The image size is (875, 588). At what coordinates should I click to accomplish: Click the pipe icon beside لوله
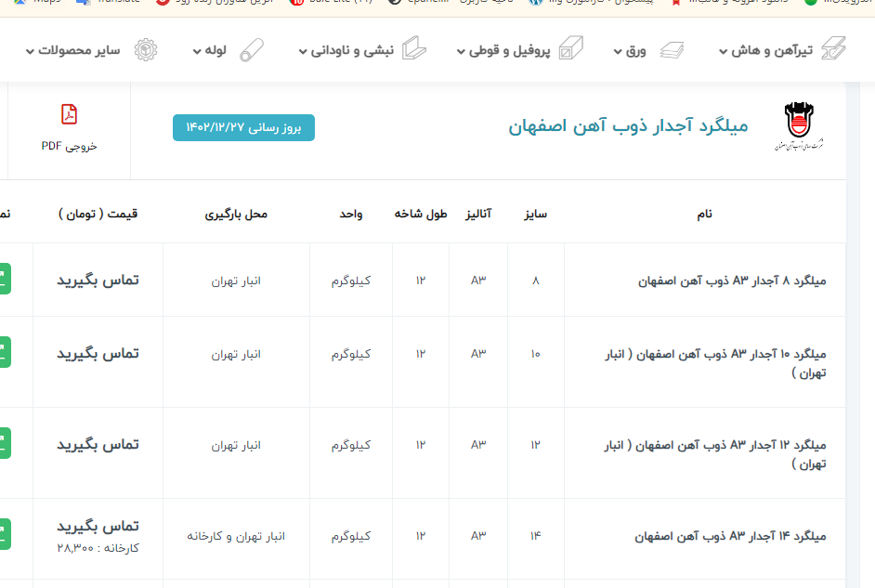pyautogui.click(x=251, y=50)
